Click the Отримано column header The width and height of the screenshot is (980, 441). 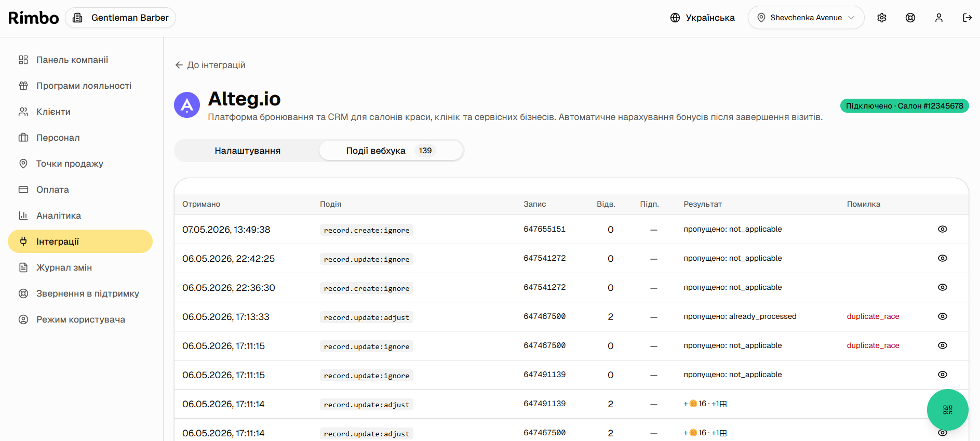tap(202, 204)
